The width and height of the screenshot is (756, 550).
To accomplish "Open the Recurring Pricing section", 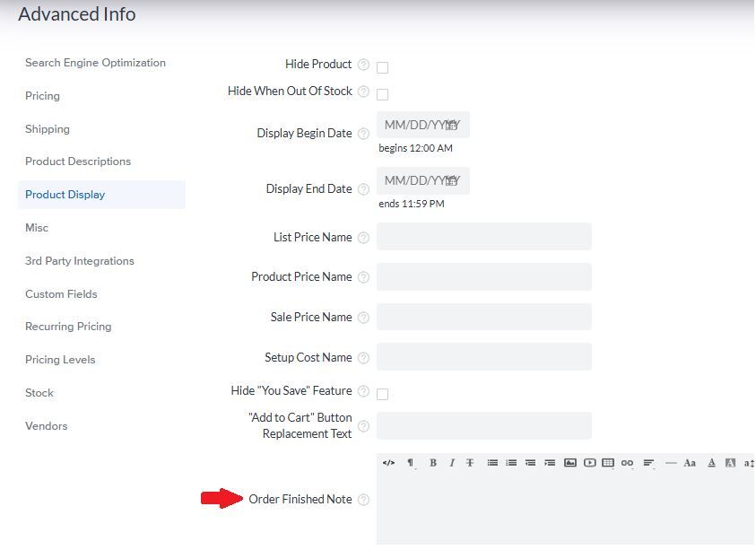I will point(68,327).
